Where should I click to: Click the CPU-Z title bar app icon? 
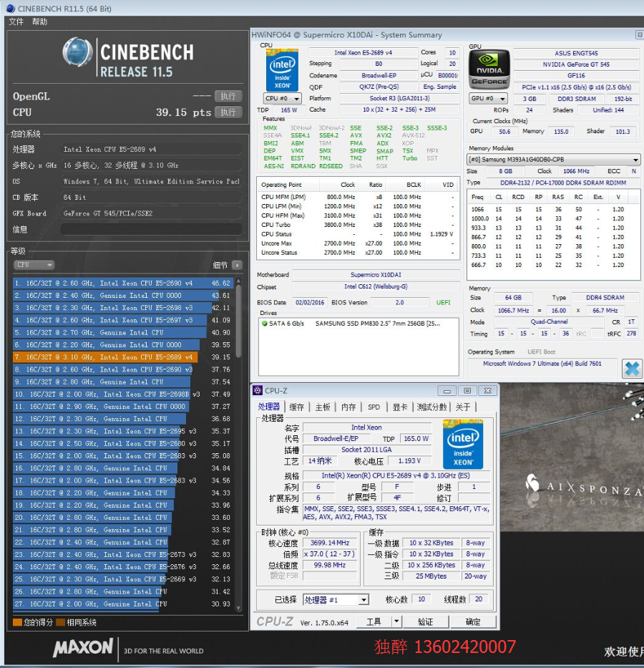click(258, 390)
